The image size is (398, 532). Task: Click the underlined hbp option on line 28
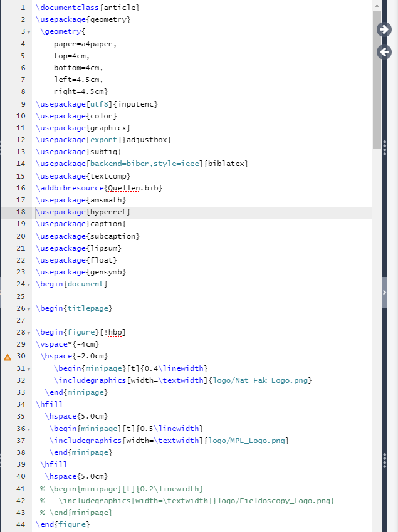pos(115,332)
